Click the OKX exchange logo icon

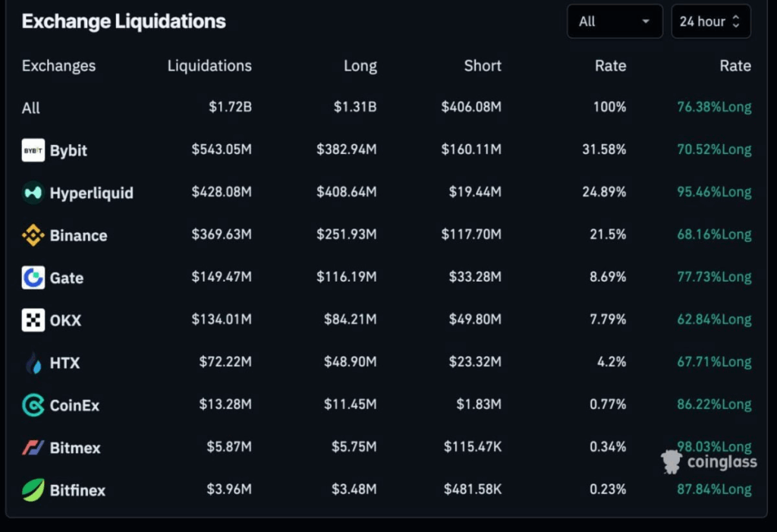(33, 320)
